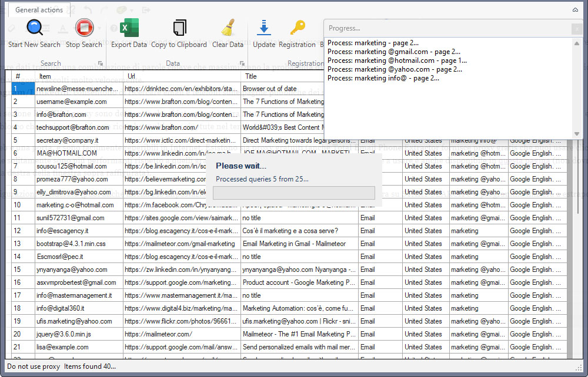Click the Email cell in row 11

[380, 218]
